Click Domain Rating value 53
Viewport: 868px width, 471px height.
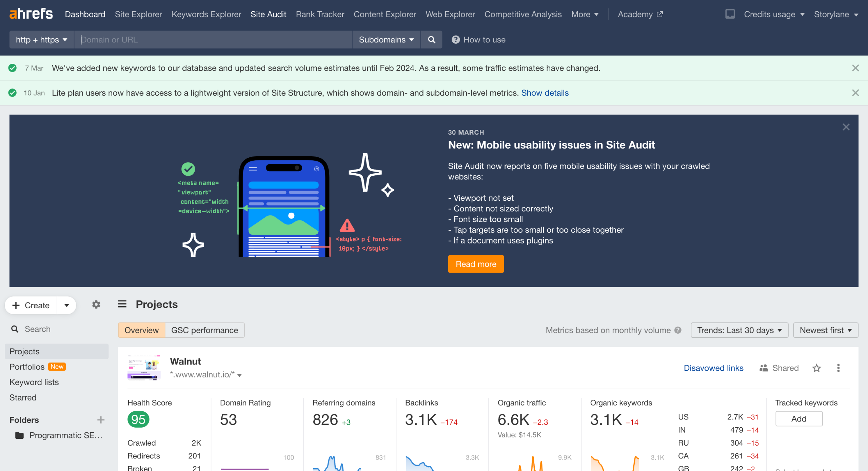[229, 420]
